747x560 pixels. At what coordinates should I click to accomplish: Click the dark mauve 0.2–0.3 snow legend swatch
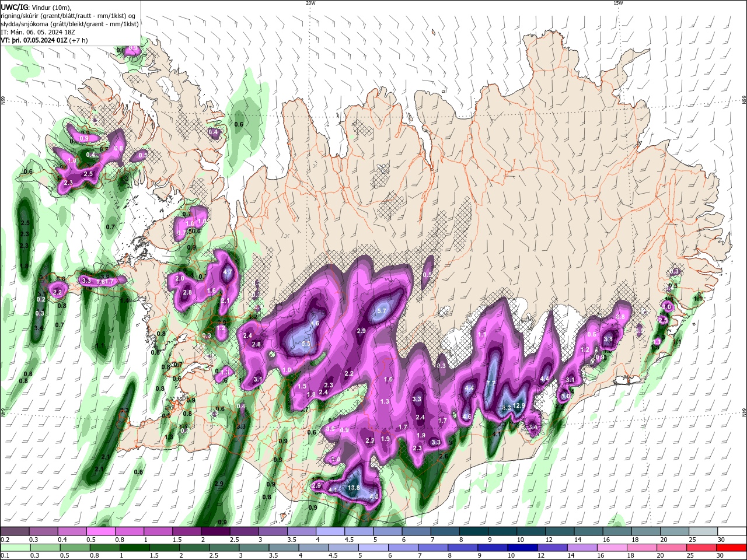coord(15,531)
